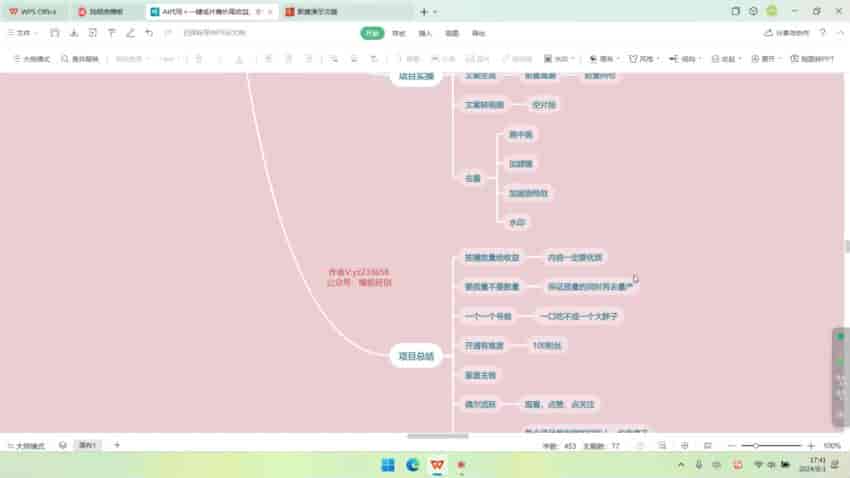Open the canvas dropdown with the square icon
The width and height of the screenshot is (850, 478).
559,59
